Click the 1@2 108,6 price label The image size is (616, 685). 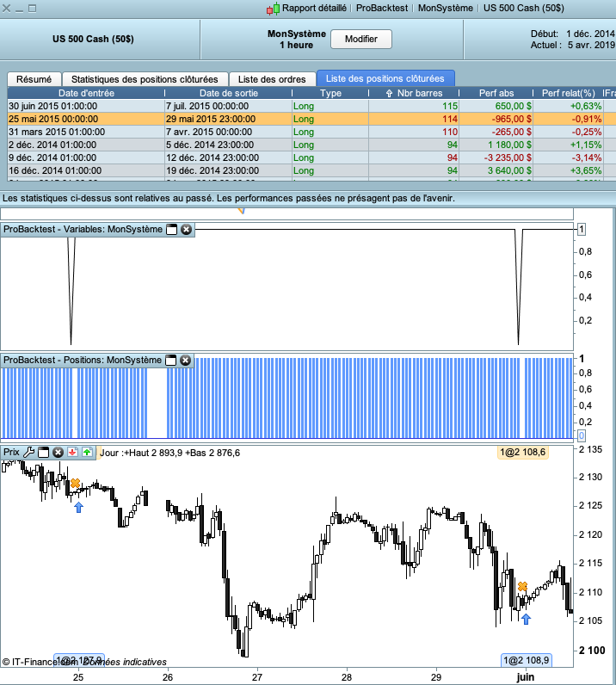522,452
